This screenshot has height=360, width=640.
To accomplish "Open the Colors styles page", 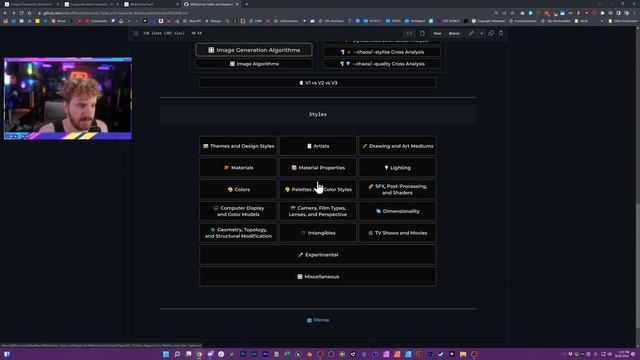I will 238,189.
